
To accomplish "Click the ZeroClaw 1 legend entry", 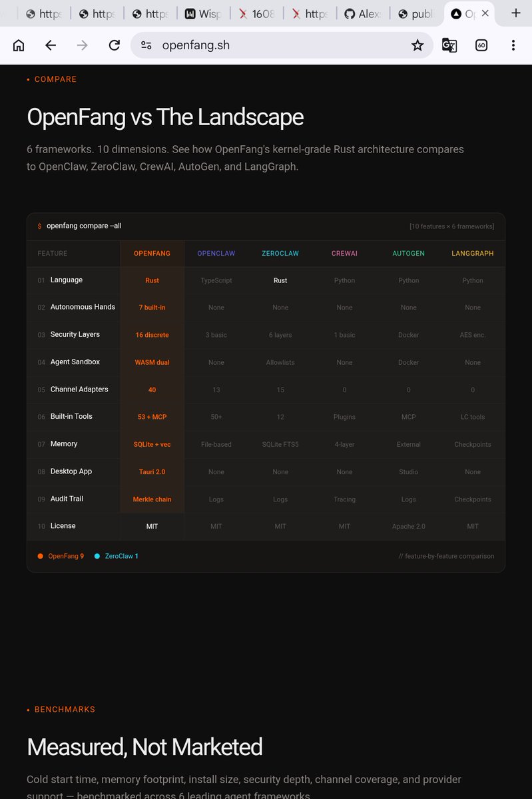I will point(117,556).
